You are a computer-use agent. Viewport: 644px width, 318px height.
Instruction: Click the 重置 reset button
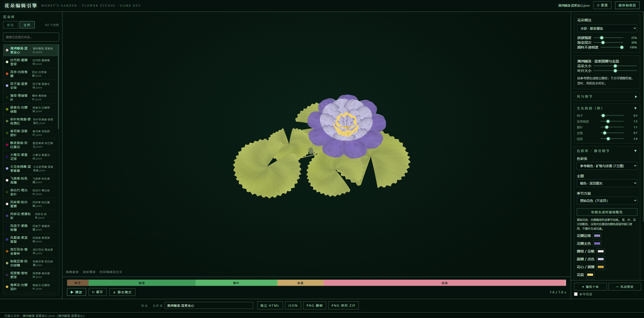602,5
